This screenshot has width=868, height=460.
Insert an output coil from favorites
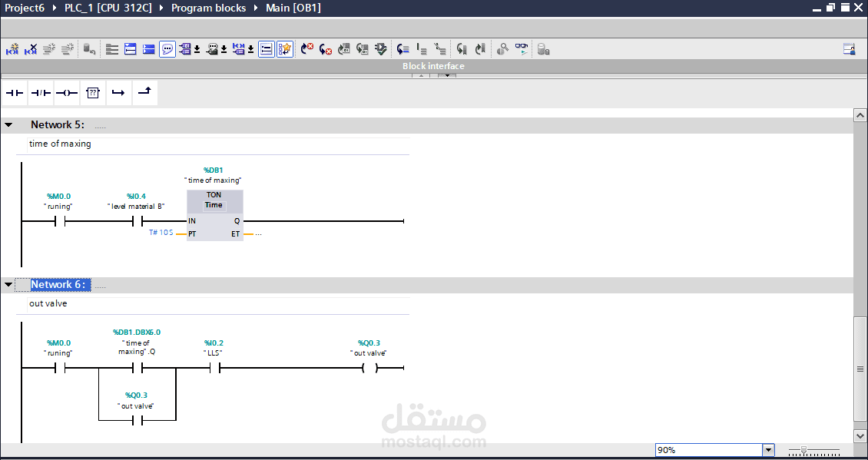[66, 93]
